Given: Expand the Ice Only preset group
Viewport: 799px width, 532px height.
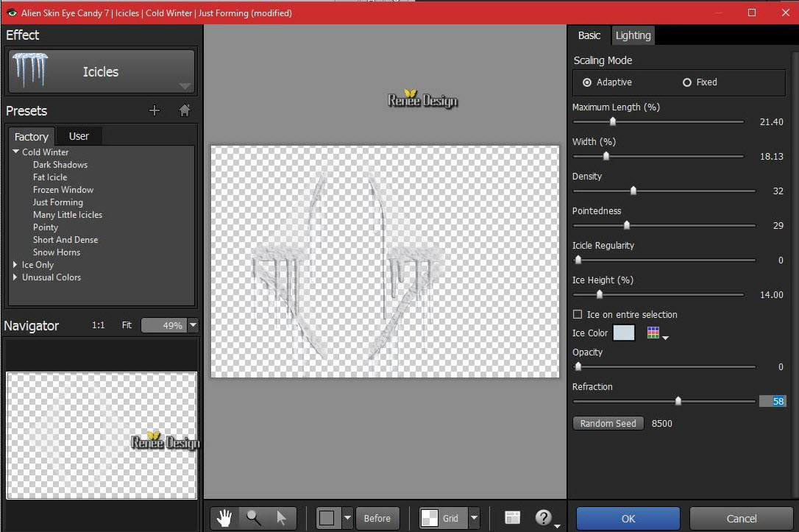Looking at the screenshot, I should click(15, 265).
